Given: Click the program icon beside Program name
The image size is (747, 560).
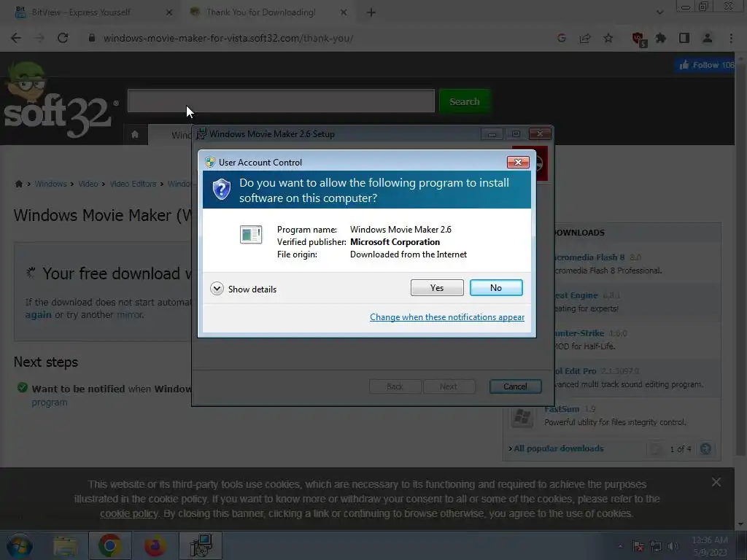Looking at the screenshot, I should point(251,234).
